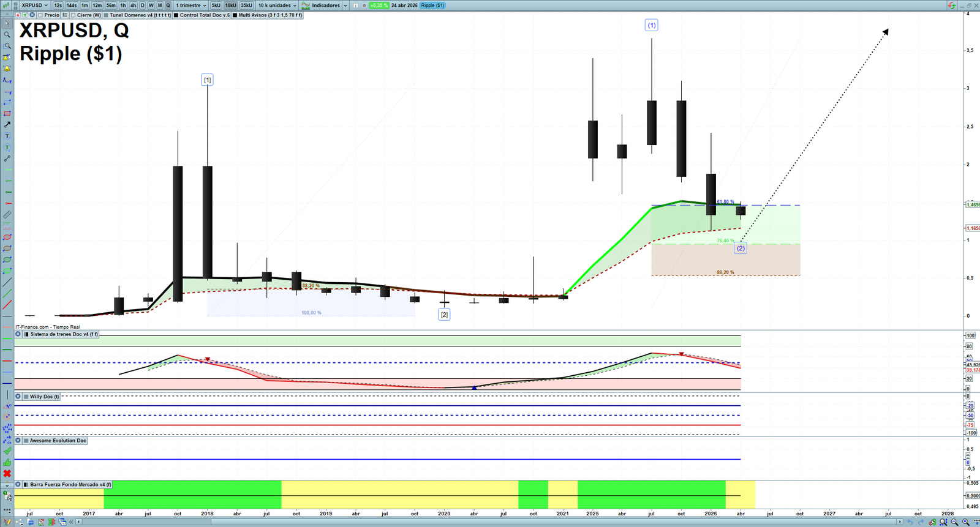This screenshot has width=980, height=527.
Task: Toggle the Cierre (W) checkbox
Action: click(73, 15)
